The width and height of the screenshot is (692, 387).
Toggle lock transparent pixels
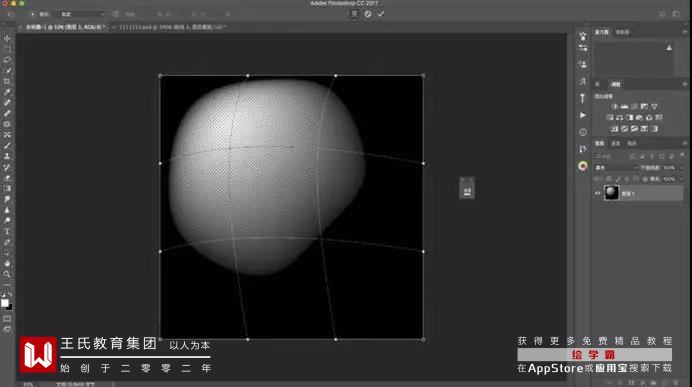[609, 179]
